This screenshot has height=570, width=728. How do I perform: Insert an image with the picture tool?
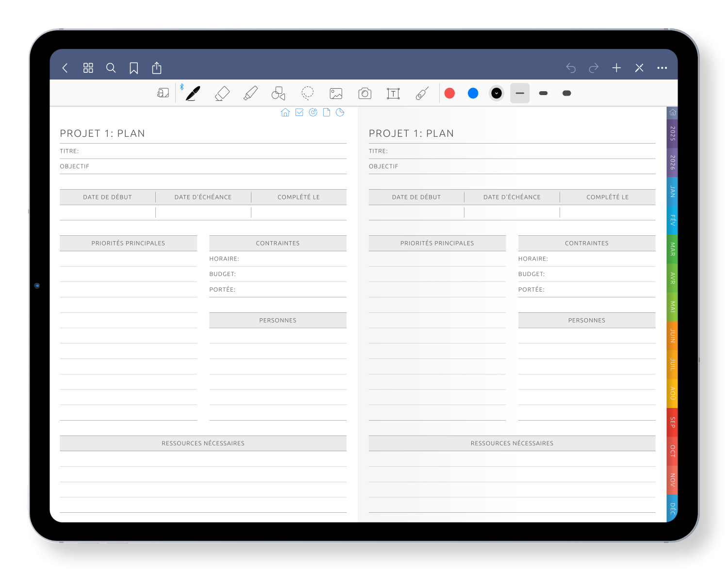[x=336, y=93]
